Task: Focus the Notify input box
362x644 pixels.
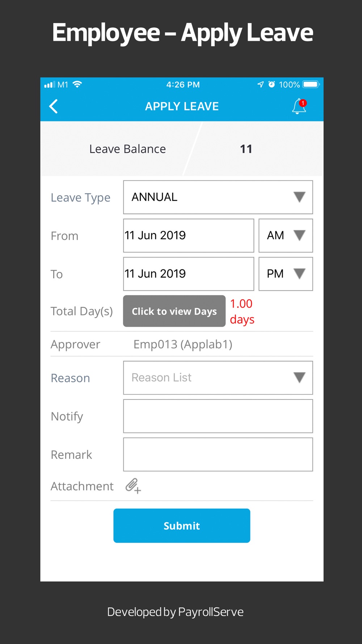Action: coord(218,416)
